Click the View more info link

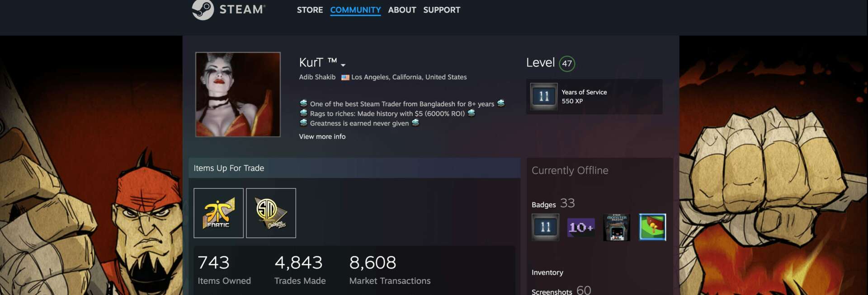coord(322,136)
